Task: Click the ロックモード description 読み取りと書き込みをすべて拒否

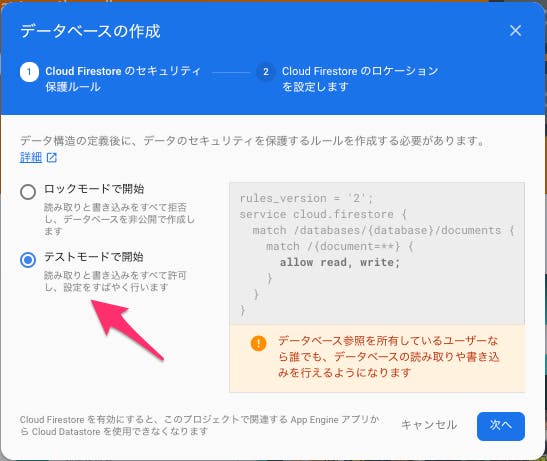Action: click(x=119, y=219)
